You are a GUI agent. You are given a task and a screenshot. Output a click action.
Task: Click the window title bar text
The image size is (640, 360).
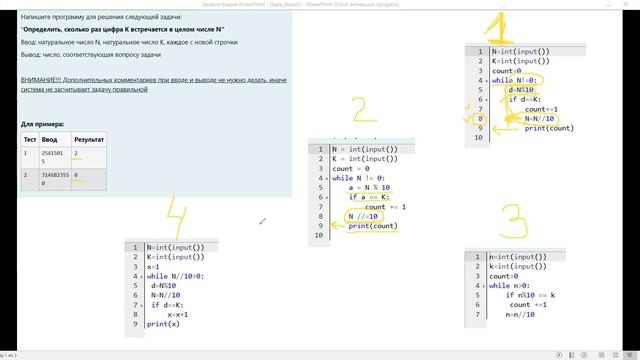point(300,4)
